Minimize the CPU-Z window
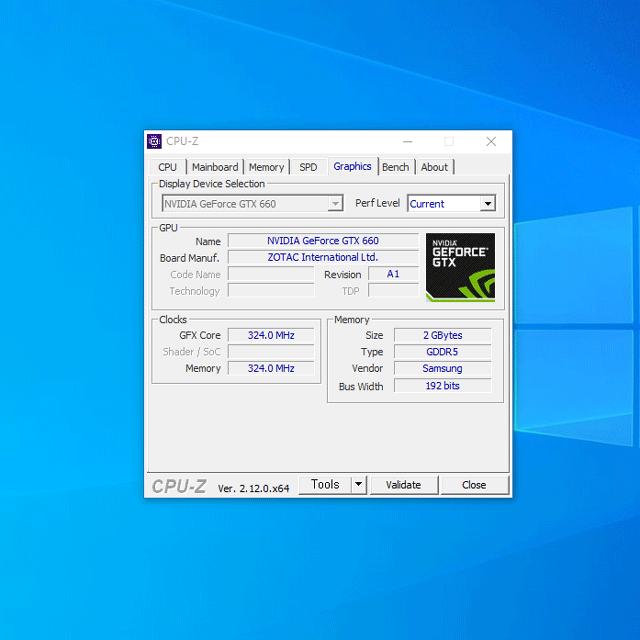 (x=407, y=142)
